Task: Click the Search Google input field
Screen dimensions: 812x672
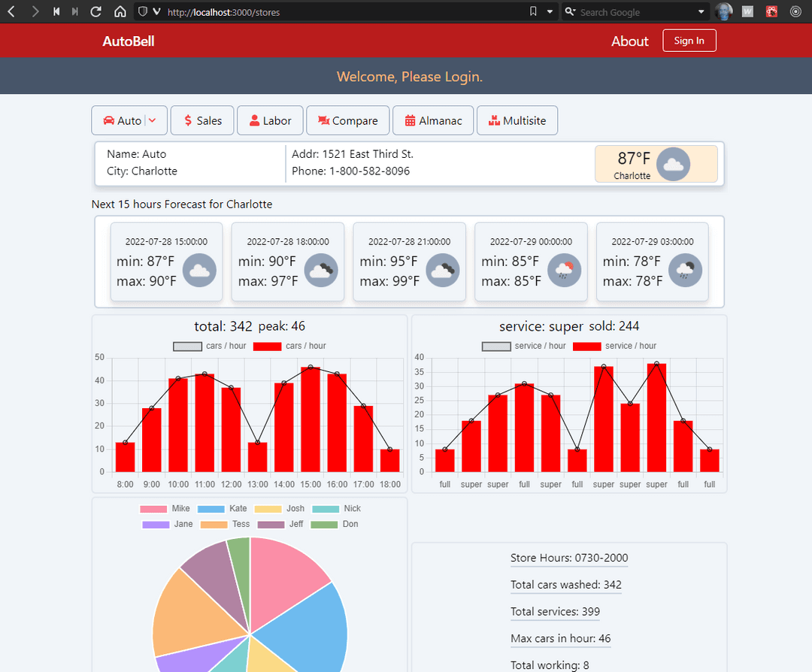Action: [x=637, y=12]
